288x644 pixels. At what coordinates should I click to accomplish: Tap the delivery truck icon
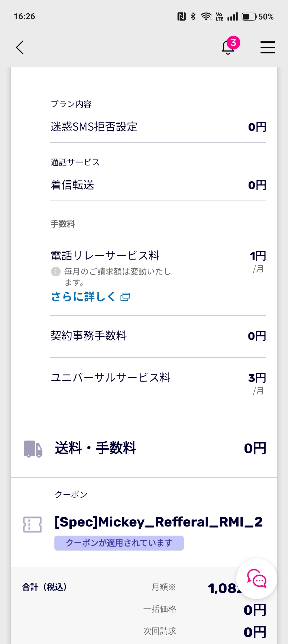click(33, 449)
